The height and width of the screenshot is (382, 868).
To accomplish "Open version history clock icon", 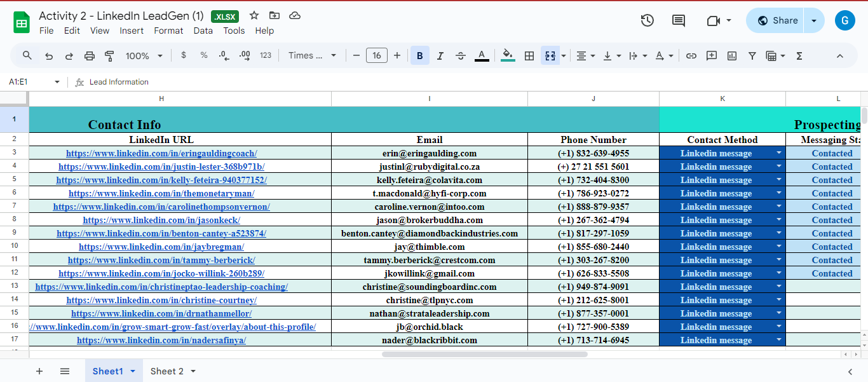I will 647,20.
